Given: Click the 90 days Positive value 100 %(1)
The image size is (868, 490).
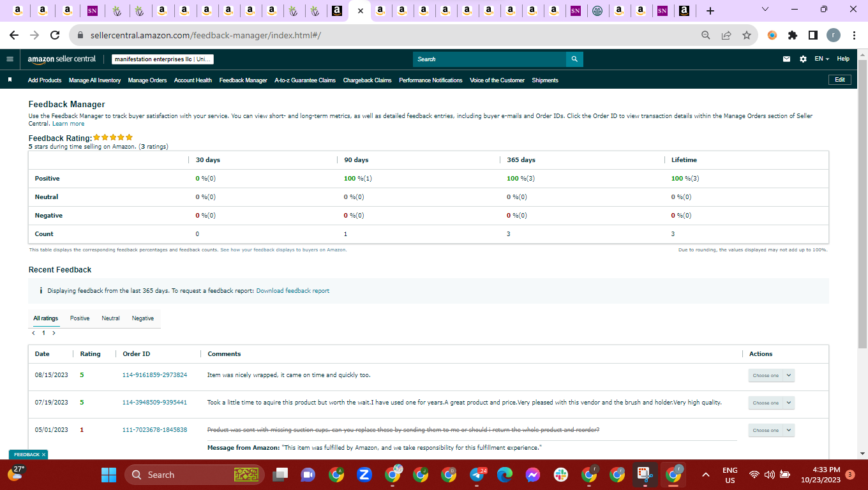Looking at the screenshot, I should tap(357, 179).
